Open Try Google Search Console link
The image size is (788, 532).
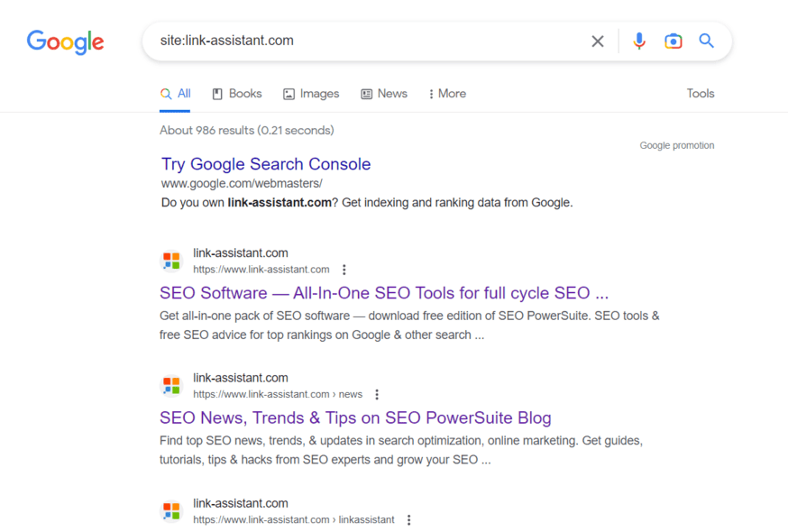(266, 164)
